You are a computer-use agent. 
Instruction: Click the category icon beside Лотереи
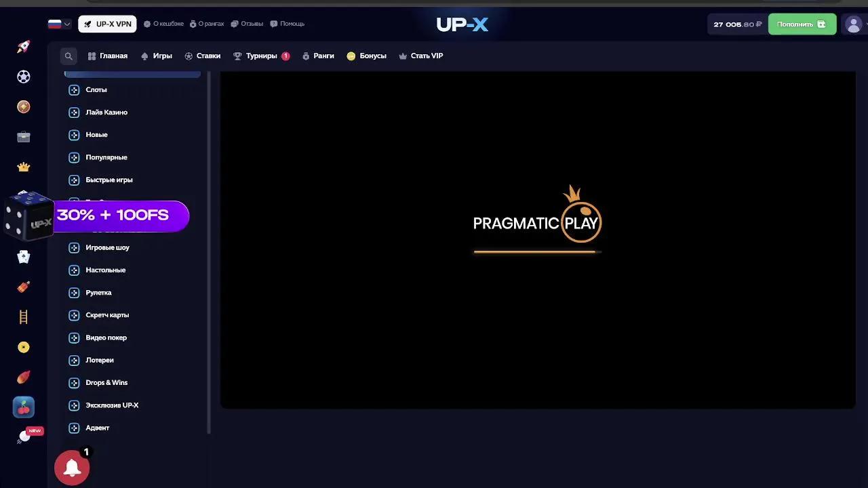tap(74, 360)
